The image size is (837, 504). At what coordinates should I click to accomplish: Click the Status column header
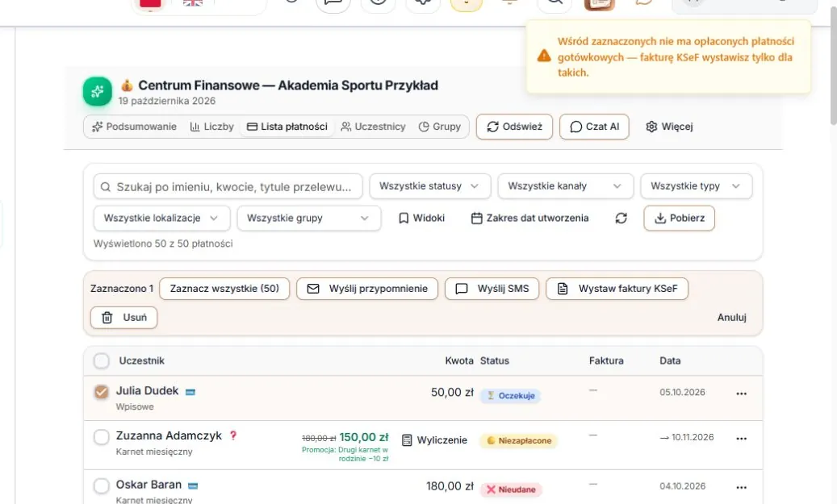coord(494,361)
